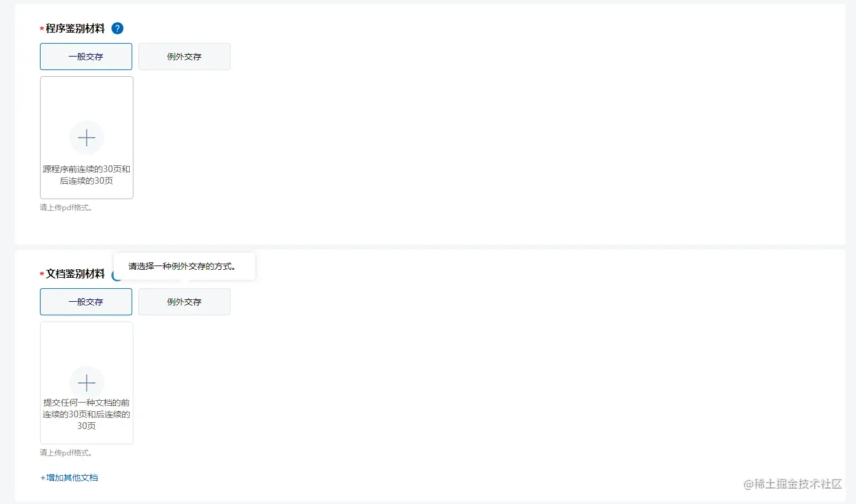Choose 一般交存 under 文档鉴别材料
Image resolution: width=856 pixels, height=504 pixels.
coord(86,302)
